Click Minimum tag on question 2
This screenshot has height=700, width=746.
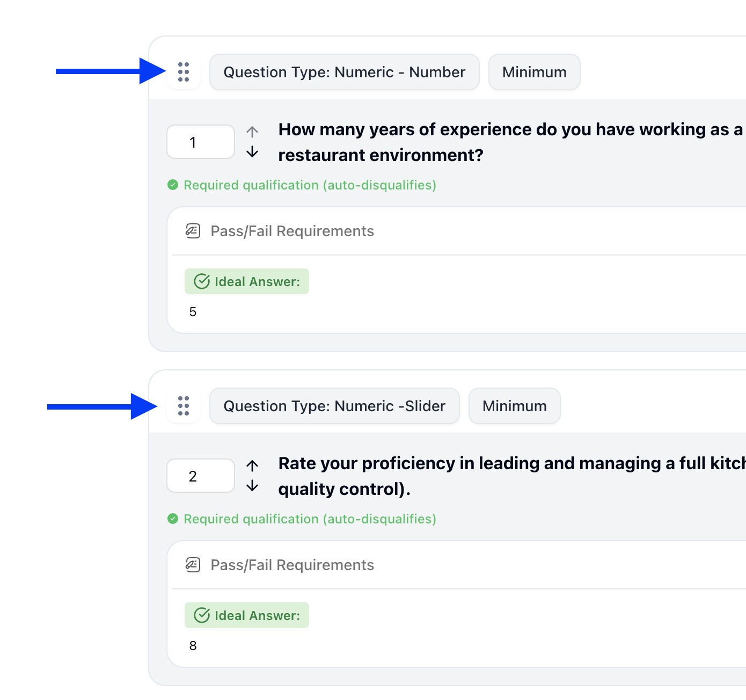coord(514,406)
